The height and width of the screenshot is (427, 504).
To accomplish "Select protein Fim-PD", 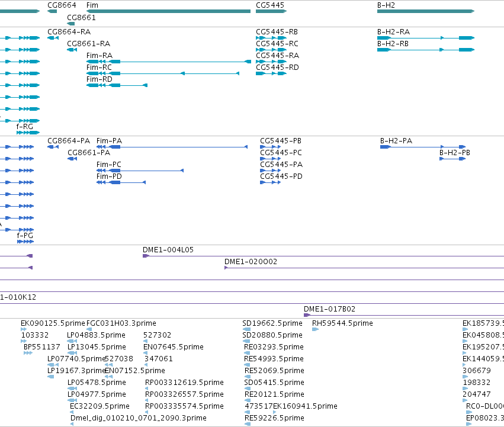I will (110, 176).
